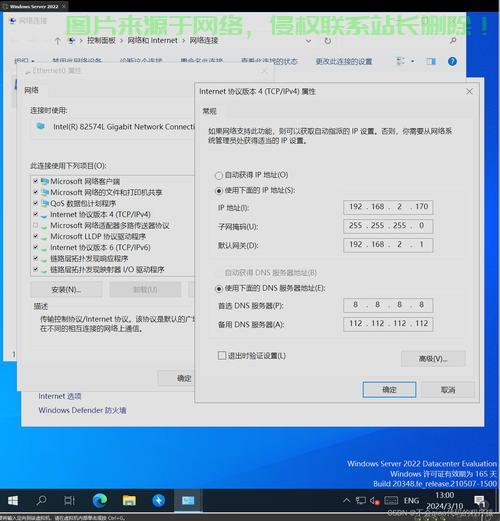This screenshot has height=521, width=500.
Task: Launch Microsoft Edge from taskbar
Action: pos(99,500)
